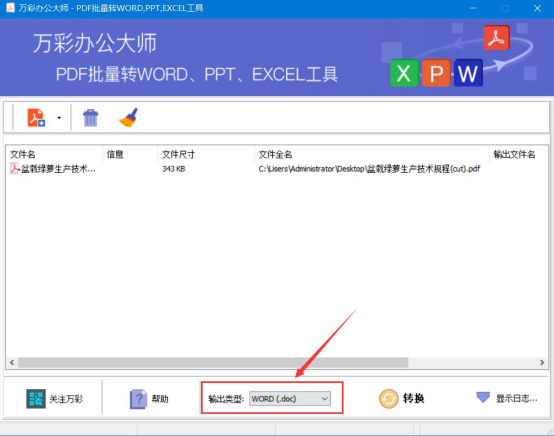Click the horizontal scrollbar right arrow
This screenshot has width=554, height=436.
click(x=542, y=363)
